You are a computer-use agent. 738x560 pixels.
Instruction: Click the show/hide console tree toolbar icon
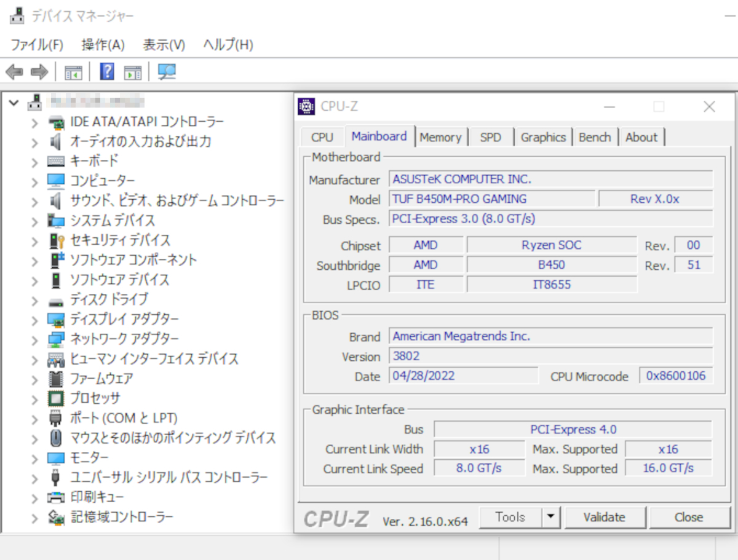click(x=74, y=72)
